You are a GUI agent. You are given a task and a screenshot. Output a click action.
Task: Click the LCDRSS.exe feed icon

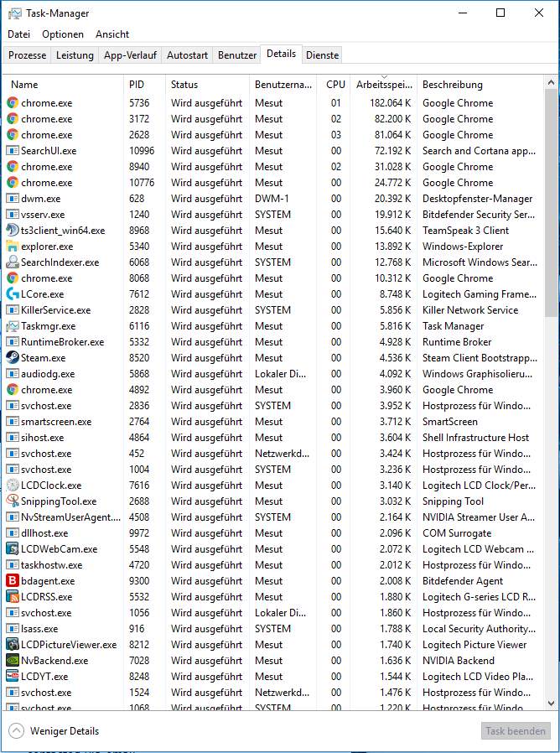tap(13, 596)
